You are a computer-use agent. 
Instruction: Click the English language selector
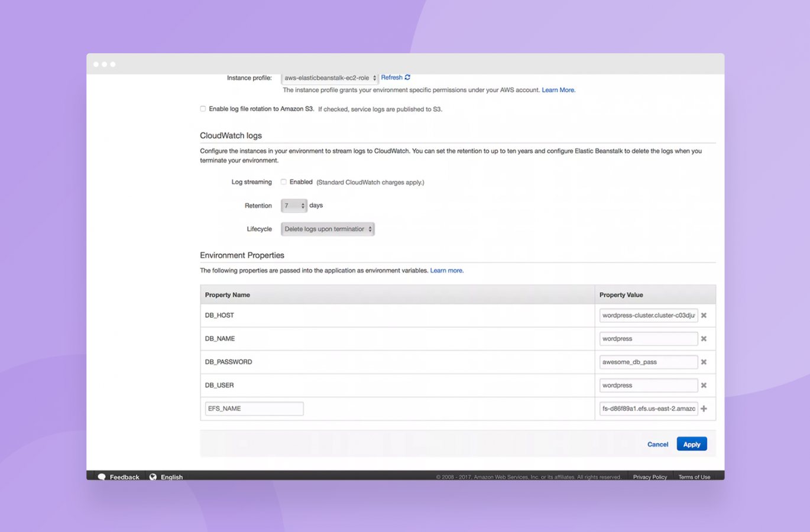tap(166, 477)
